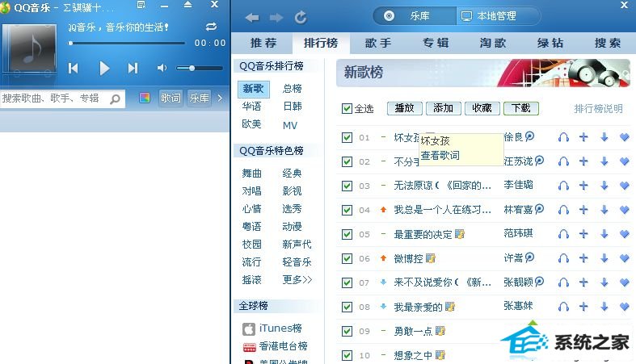
Task: Click the 添加 button
Action: coord(444,108)
